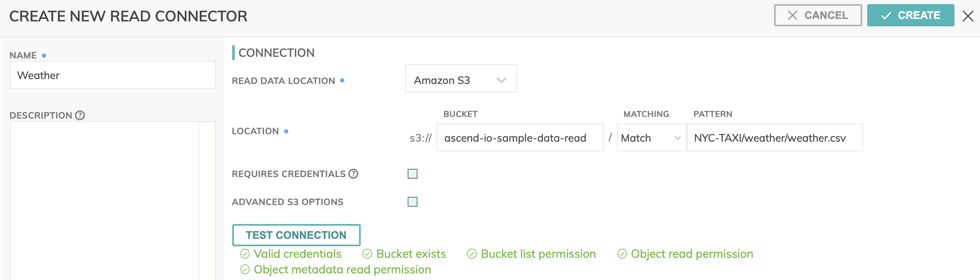Toggle the Advanced S3 Options checkbox
The image size is (980, 280).
pos(412,202)
